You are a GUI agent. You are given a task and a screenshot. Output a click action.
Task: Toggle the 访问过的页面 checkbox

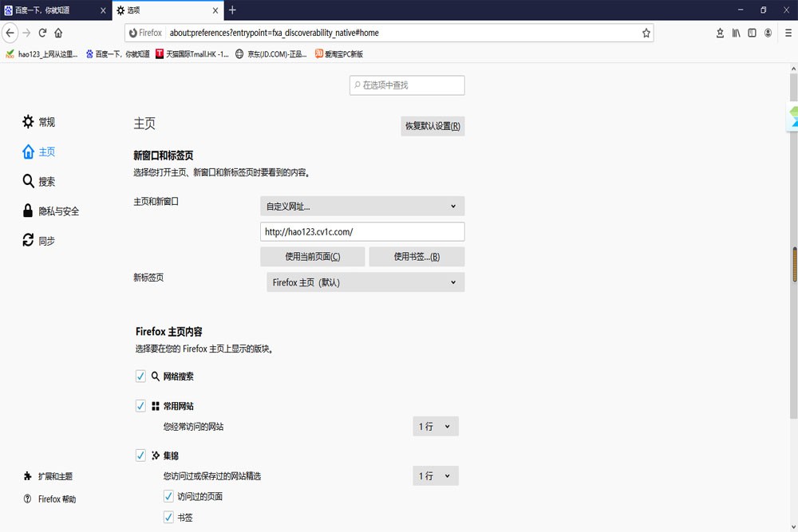tap(168, 496)
